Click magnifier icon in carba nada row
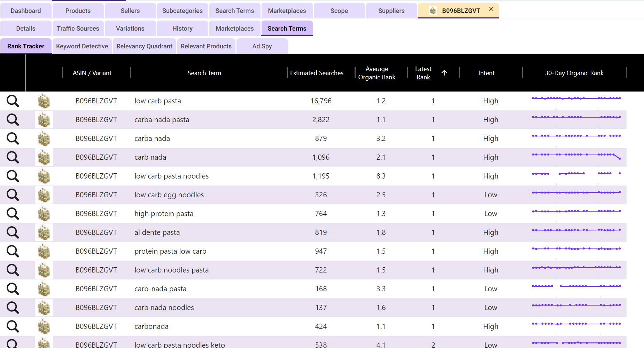This screenshot has height=348, width=644. click(13, 139)
